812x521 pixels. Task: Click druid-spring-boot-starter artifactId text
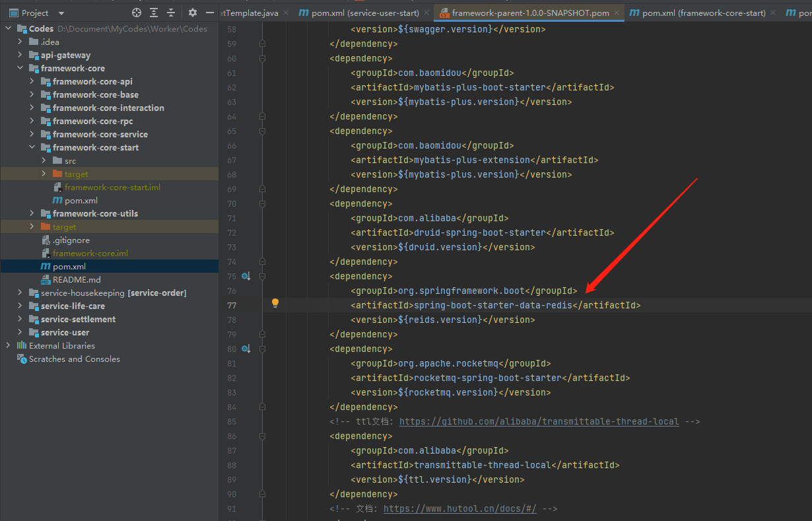[x=479, y=232]
